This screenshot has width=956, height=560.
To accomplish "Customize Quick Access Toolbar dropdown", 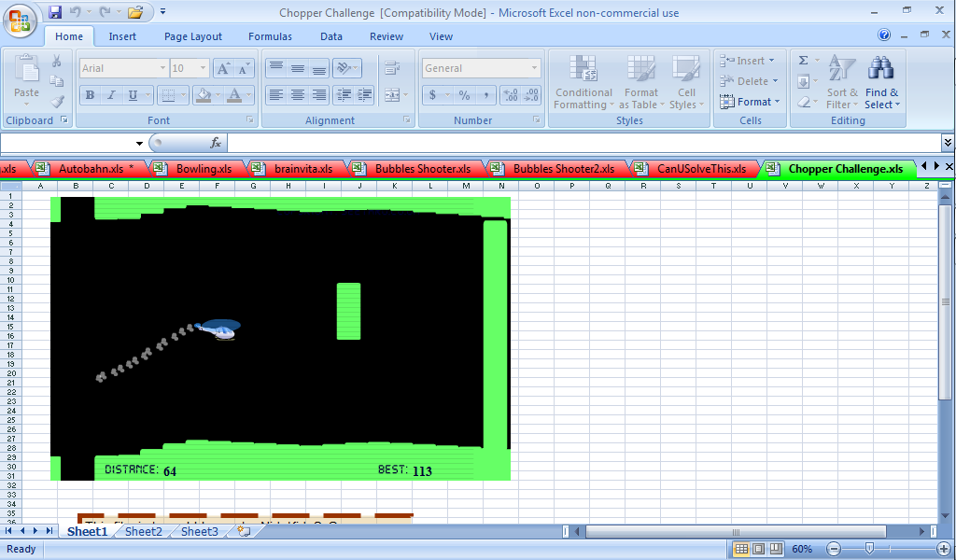I will (162, 11).
